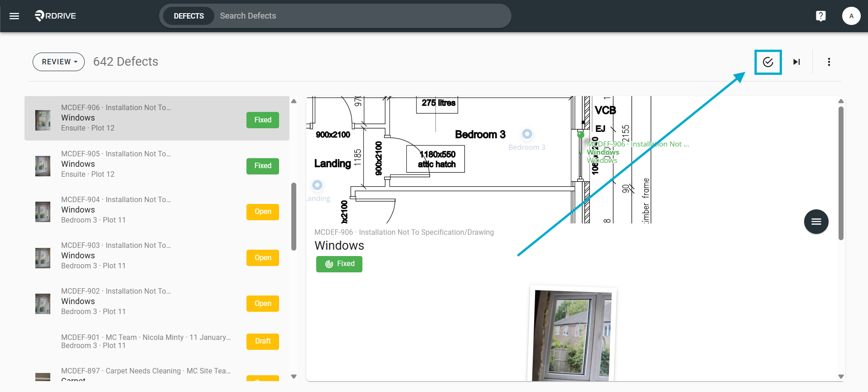
Task: Click defect list scroll down arrow
Action: point(294,377)
